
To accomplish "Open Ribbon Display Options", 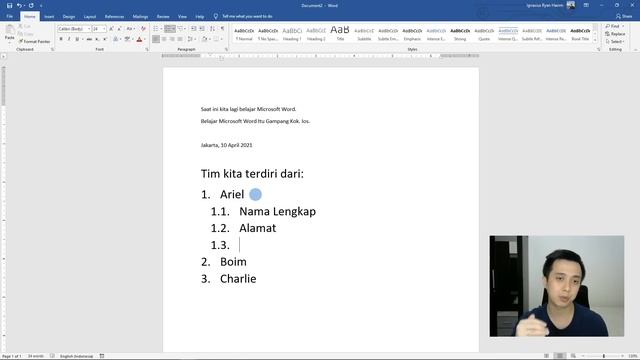I will pos(586,5).
